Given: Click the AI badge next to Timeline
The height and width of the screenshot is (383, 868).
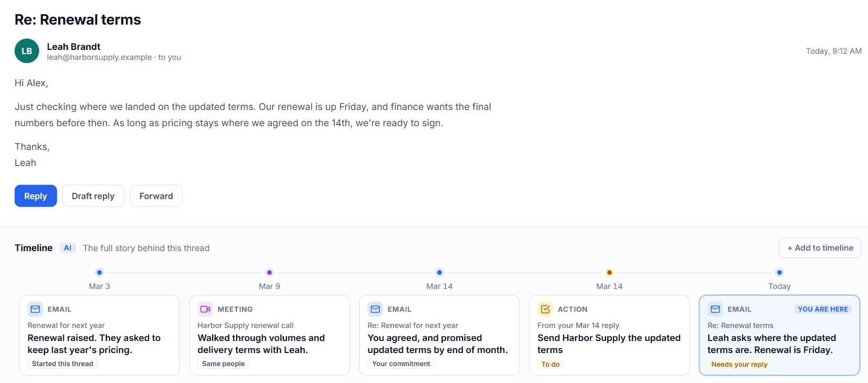Looking at the screenshot, I should [68, 248].
